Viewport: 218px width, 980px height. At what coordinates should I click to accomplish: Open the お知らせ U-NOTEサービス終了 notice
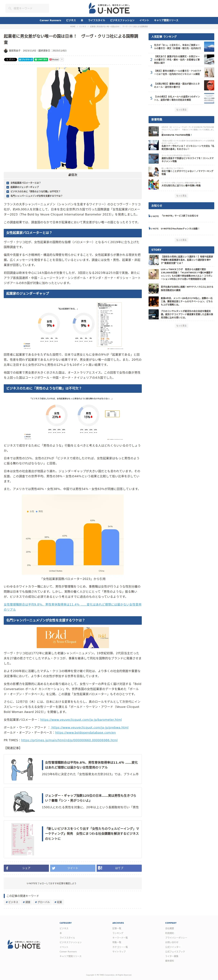pos(180,216)
